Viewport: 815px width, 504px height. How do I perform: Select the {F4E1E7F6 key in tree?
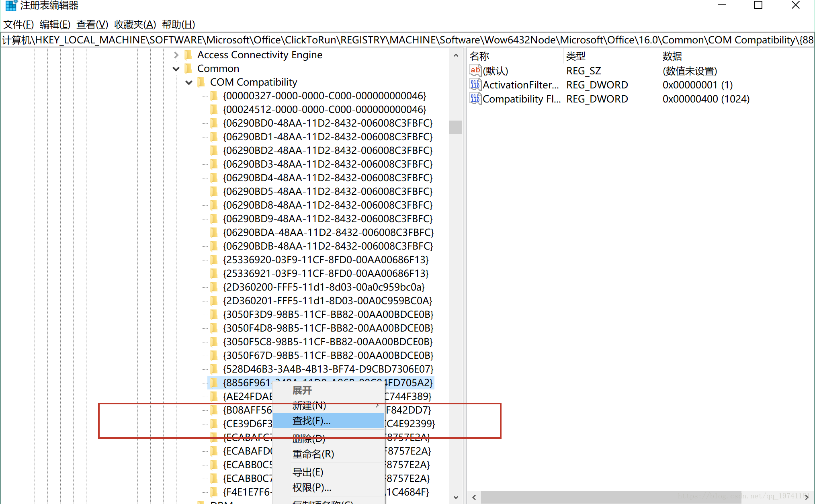[x=248, y=492]
